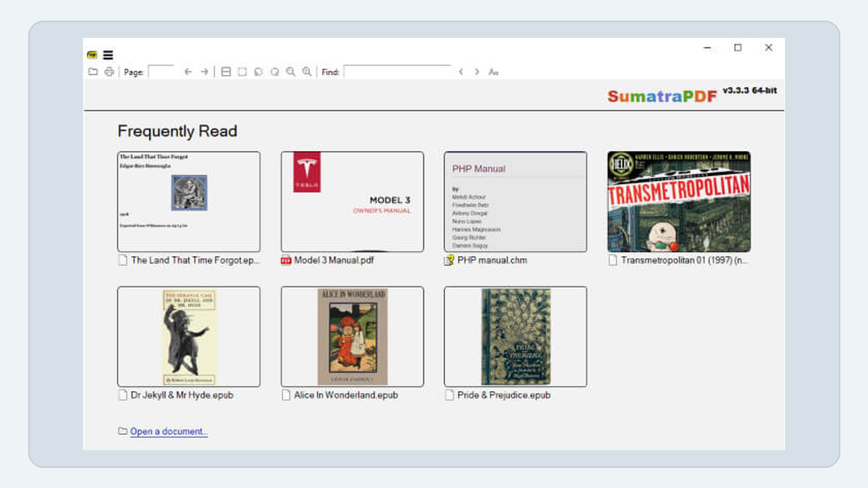
Task: Find next match arrow
Action: pyautogui.click(x=477, y=72)
